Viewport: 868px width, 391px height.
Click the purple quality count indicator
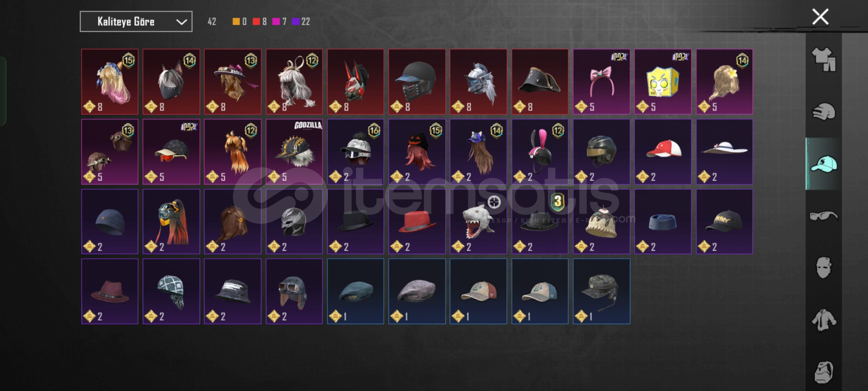point(301,22)
